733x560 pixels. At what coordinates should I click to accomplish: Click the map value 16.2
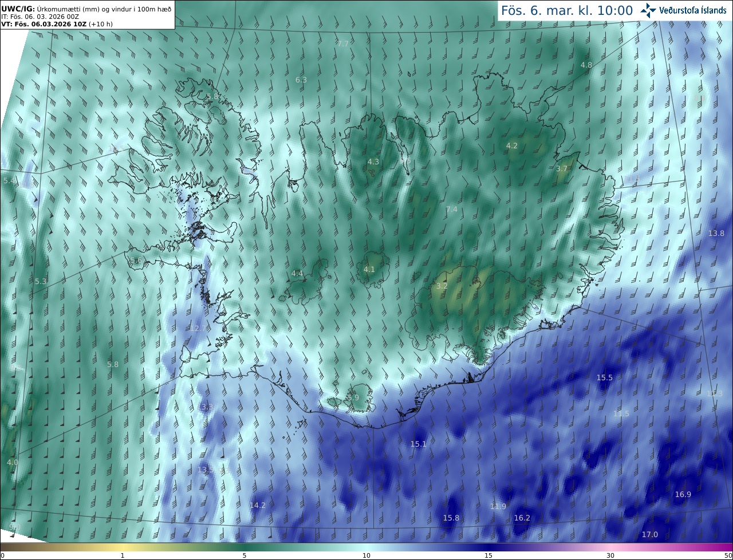(522, 518)
